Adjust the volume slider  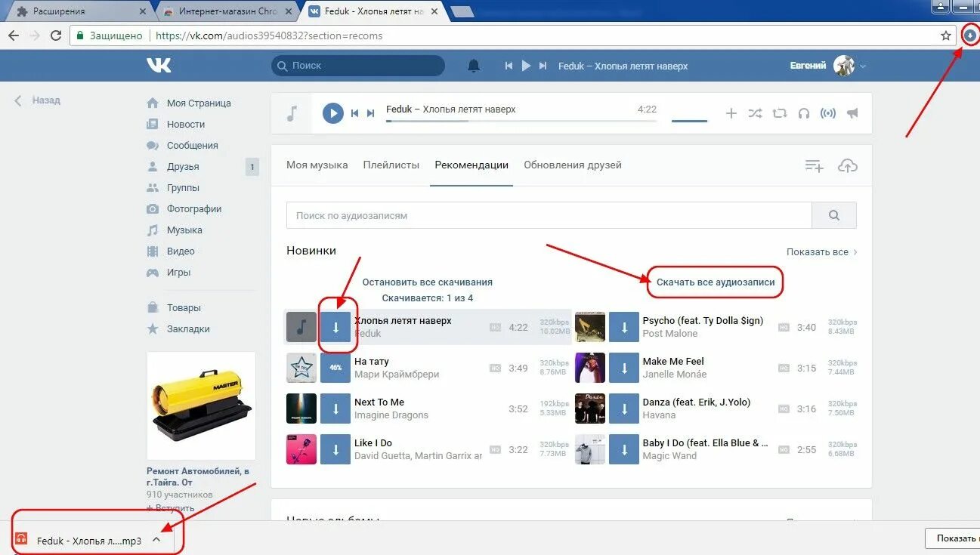coord(689,121)
